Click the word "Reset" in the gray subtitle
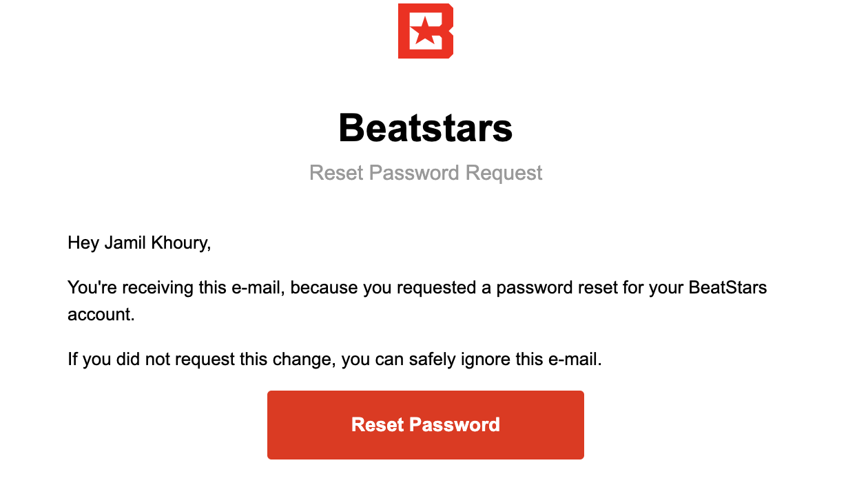This screenshot has height=496, width=868. point(333,172)
